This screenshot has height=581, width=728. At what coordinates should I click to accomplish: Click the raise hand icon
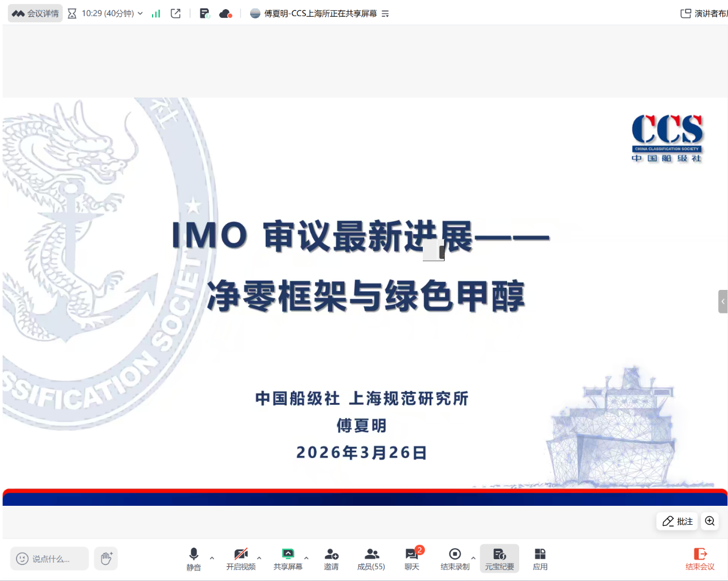point(106,558)
